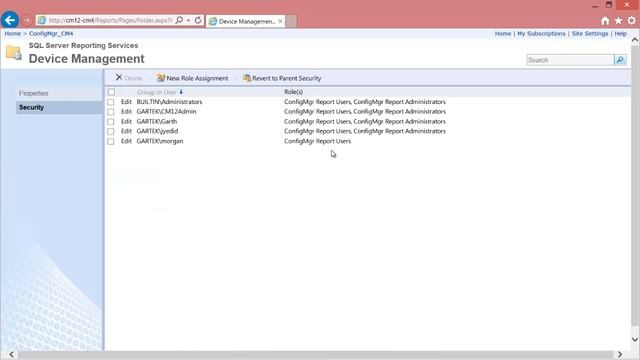Check the GARTEK\jyedid row checkbox
640x360 pixels.
(x=111, y=131)
